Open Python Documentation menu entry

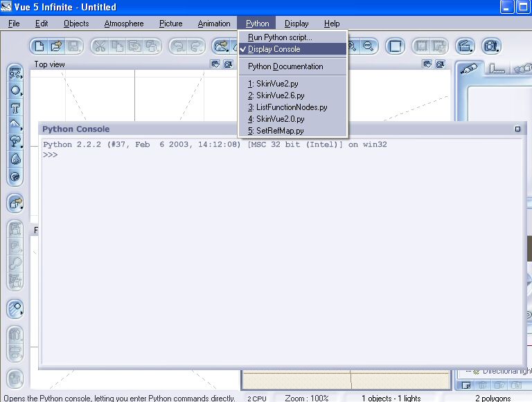point(292,66)
